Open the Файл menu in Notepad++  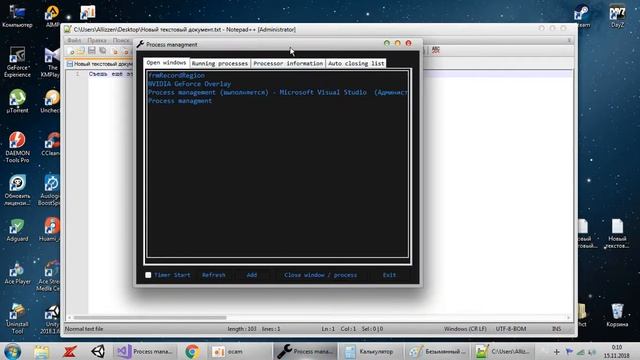(74, 40)
